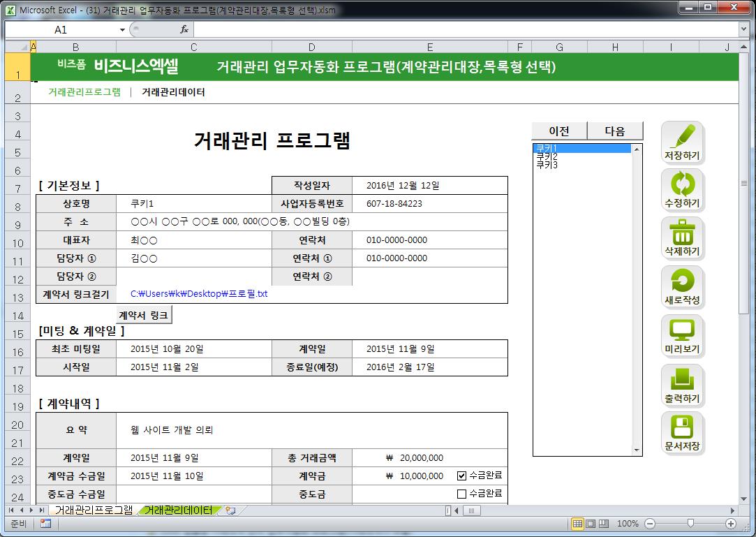Image resolution: width=756 pixels, height=537 pixels.
Task: Select 쿠키2 in the list box
Action: [x=547, y=157]
